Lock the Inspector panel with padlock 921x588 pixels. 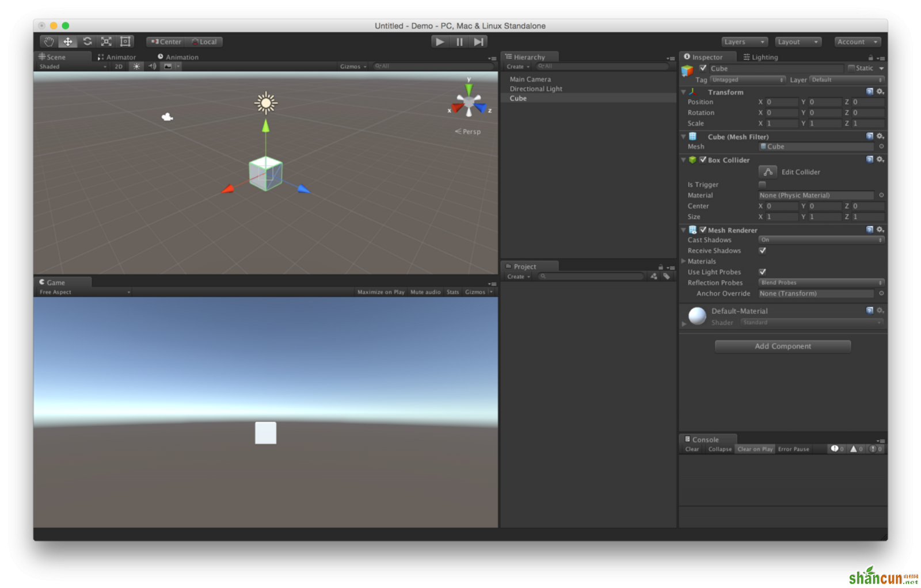870,58
